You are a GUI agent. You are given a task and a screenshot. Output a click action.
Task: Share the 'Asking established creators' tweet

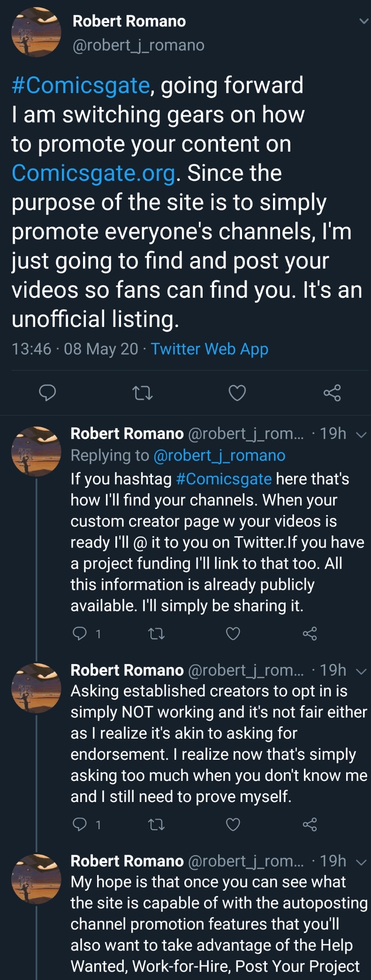pyautogui.click(x=310, y=825)
